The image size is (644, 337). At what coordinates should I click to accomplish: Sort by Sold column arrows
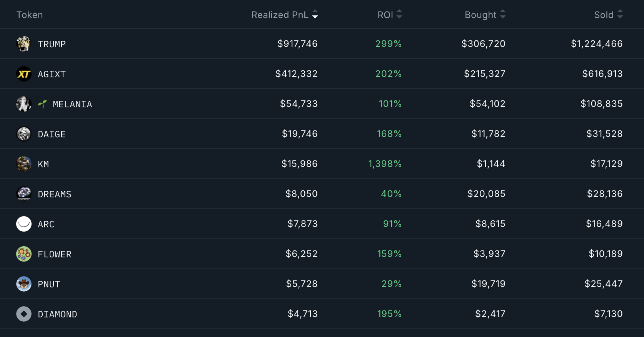(620, 15)
